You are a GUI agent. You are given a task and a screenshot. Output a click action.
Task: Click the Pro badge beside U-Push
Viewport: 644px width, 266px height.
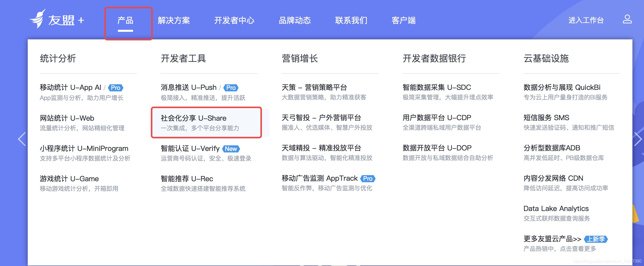231,88
